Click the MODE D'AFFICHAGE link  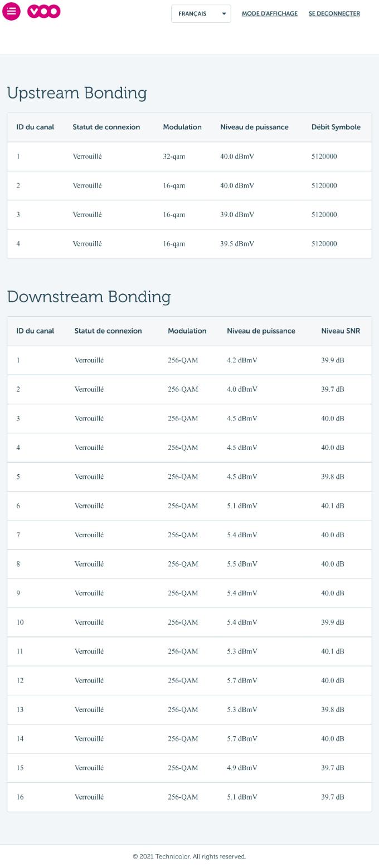(269, 14)
